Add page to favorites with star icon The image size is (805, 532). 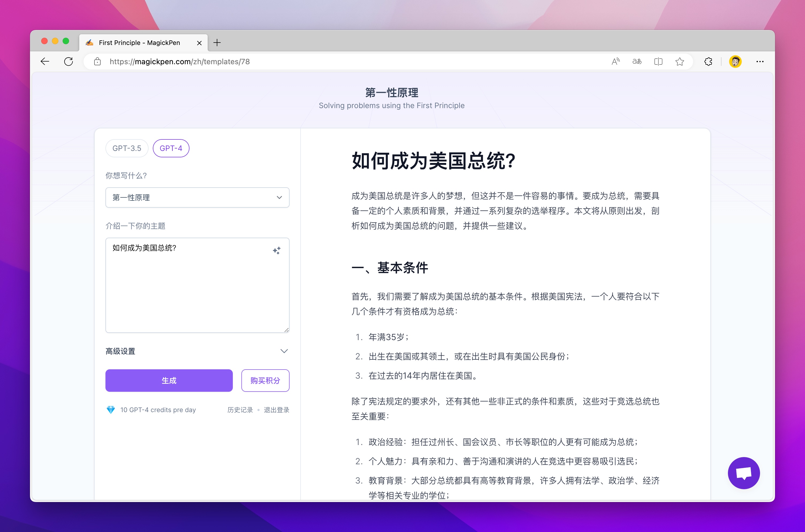pyautogui.click(x=679, y=61)
